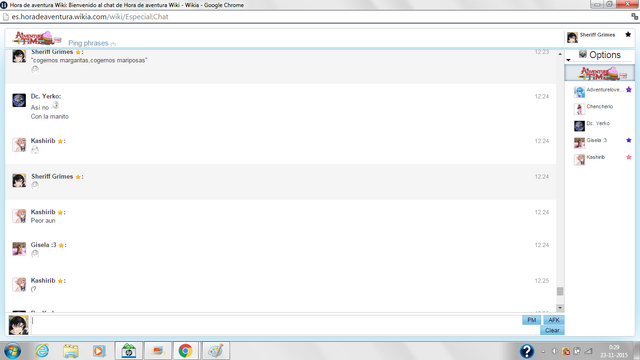The width and height of the screenshot is (640, 360).
Task: Select Chencherio in the user list
Action: pyautogui.click(x=600, y=107)
